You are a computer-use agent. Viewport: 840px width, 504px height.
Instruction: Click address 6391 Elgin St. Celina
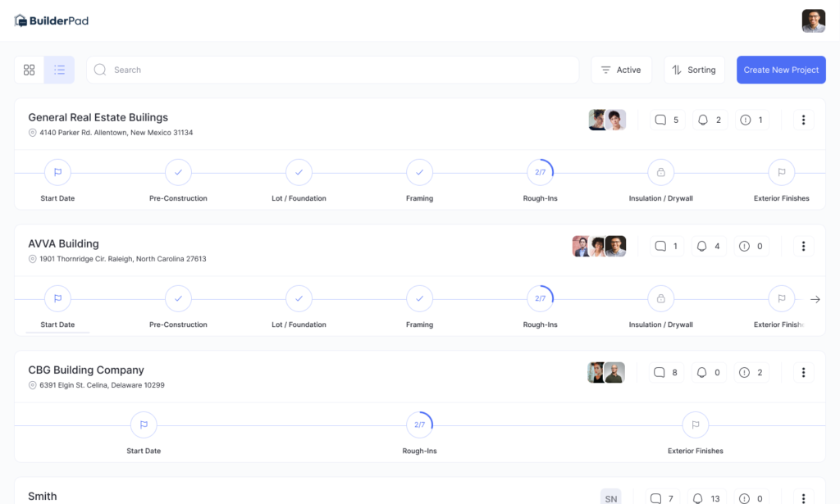102,385
